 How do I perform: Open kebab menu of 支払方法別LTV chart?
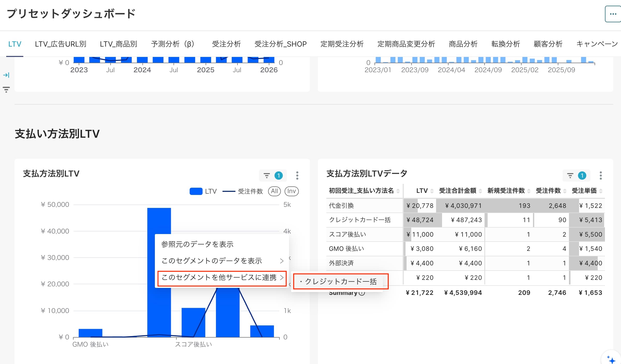(x=297, y=176)
